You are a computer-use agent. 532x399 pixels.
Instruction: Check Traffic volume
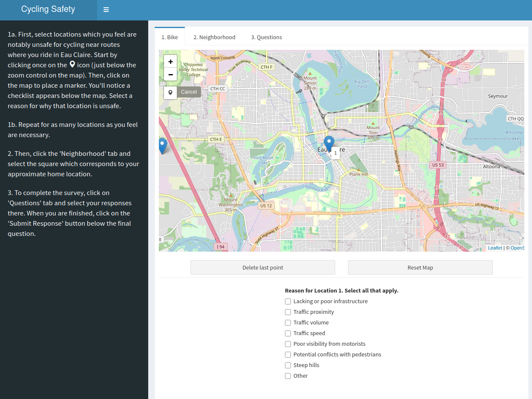tap(288, 323)
